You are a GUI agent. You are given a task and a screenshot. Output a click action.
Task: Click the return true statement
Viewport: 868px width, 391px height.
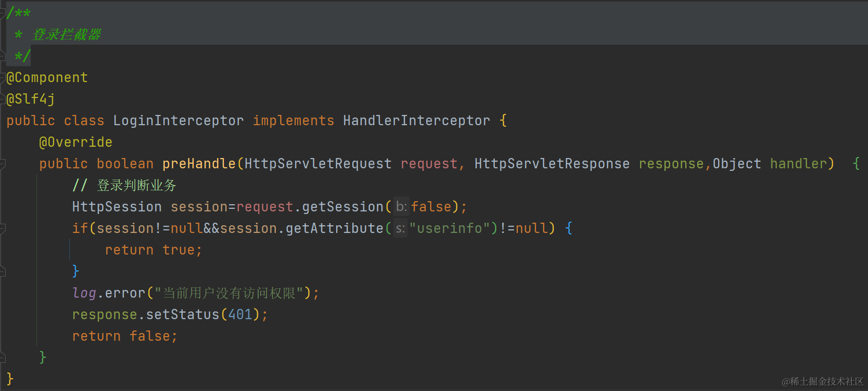pos(153,250)
